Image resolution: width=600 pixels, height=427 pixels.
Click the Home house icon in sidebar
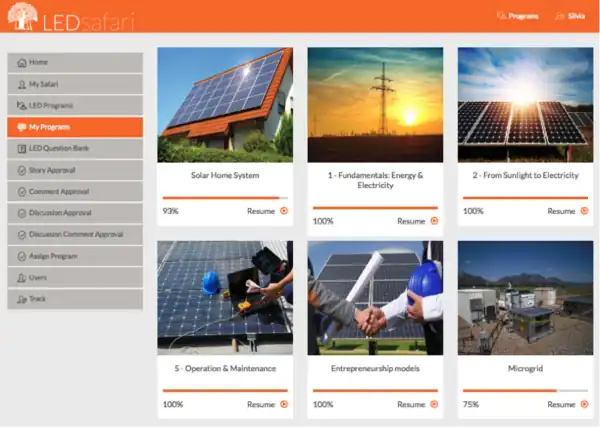[22, 62]
